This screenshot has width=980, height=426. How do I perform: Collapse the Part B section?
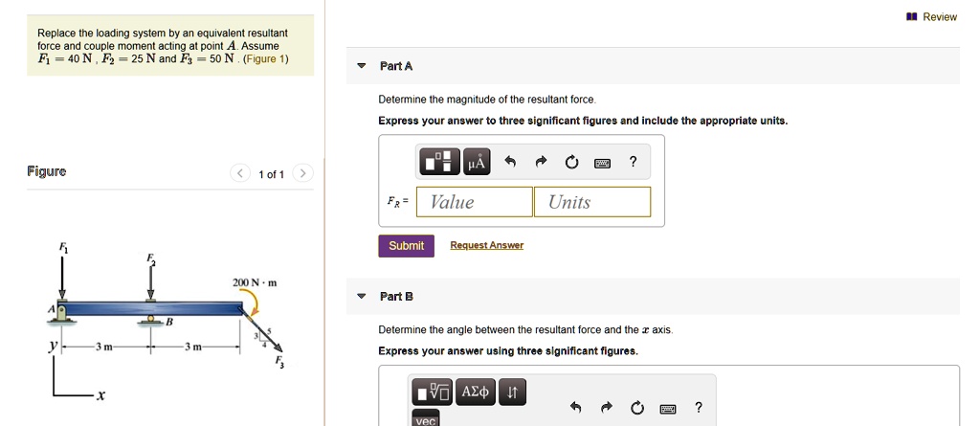[x=361, y=296]
